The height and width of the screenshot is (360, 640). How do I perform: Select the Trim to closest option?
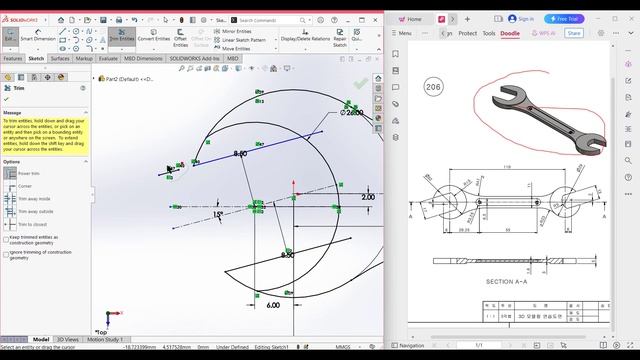(10, 224)
